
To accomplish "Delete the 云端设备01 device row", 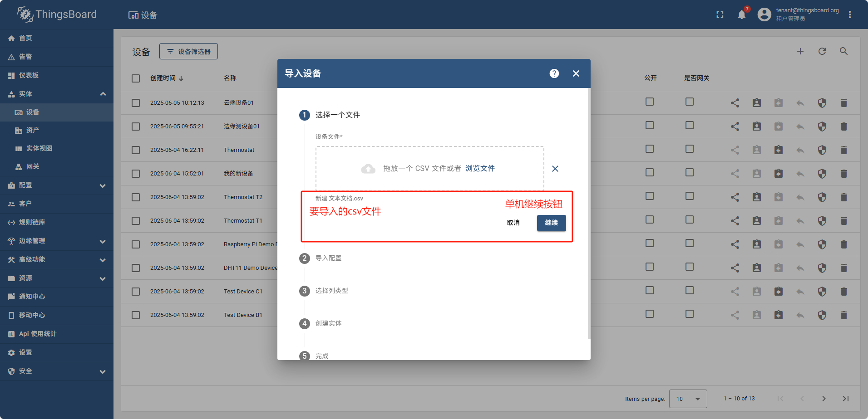I will tap(843, 103).
